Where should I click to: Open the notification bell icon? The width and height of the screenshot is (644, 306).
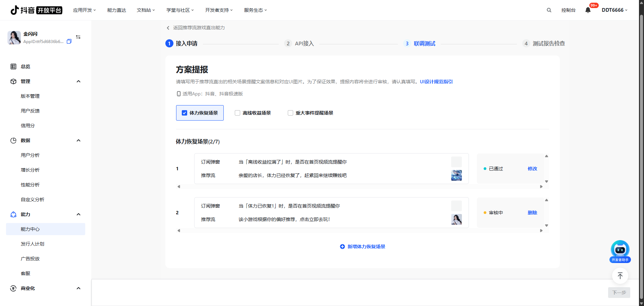588,10
